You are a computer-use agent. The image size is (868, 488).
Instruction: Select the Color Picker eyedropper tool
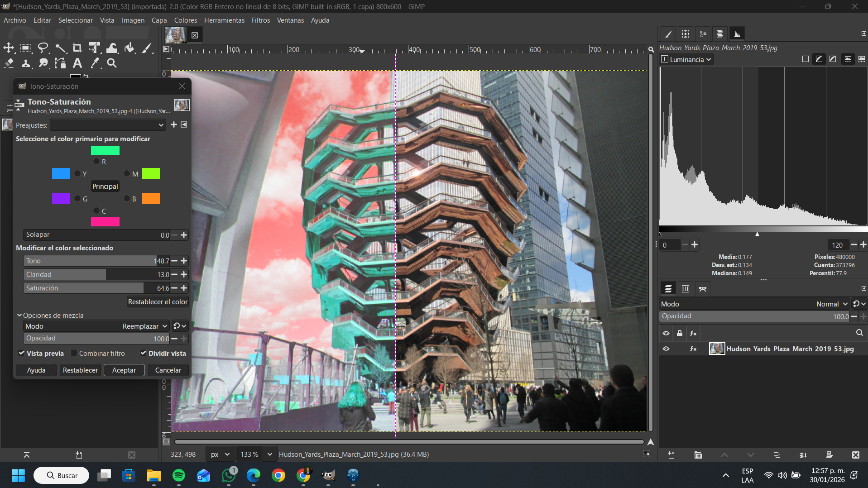(95, 63)
